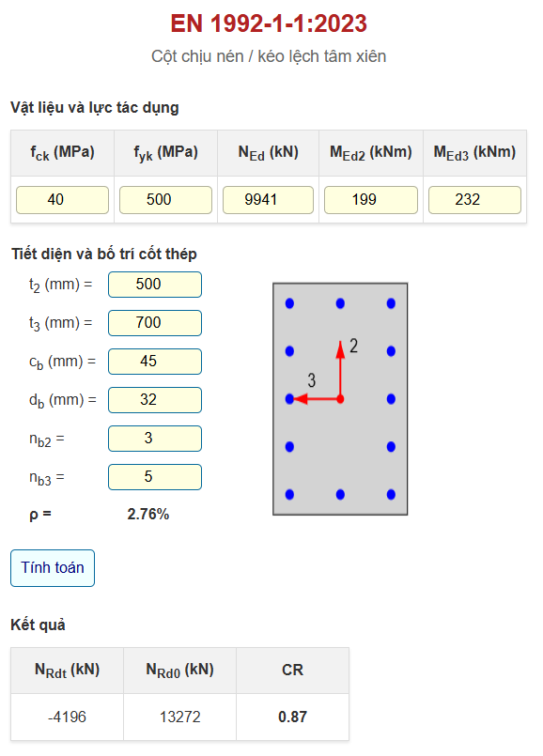Select the cb cover field 45
The height and width of the screenshot is (756, 543).
(x=155, y=362)
